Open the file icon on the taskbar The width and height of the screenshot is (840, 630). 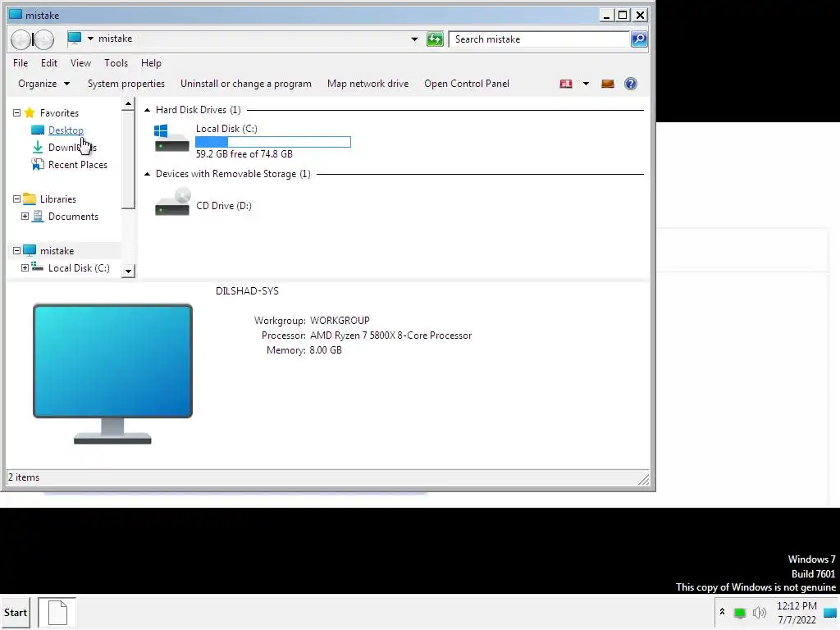[x=57, y=612]
